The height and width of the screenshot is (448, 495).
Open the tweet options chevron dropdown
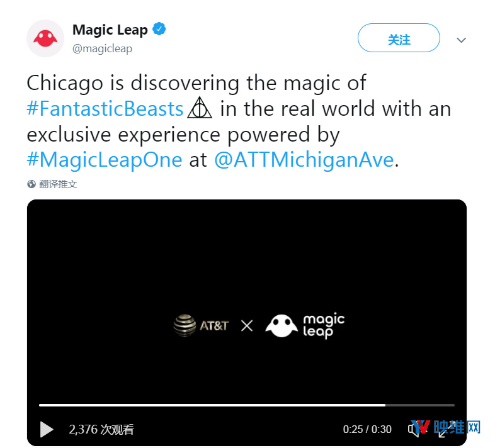tap(461, 40)
